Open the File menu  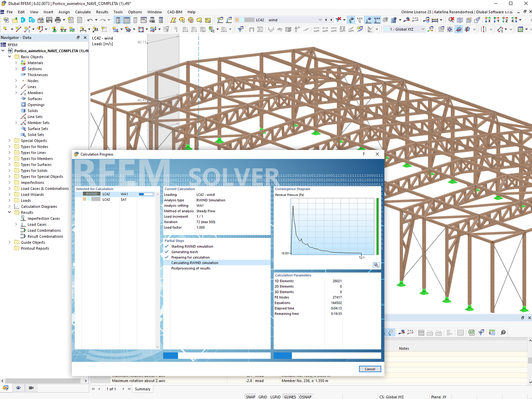[x=10, y=12]
